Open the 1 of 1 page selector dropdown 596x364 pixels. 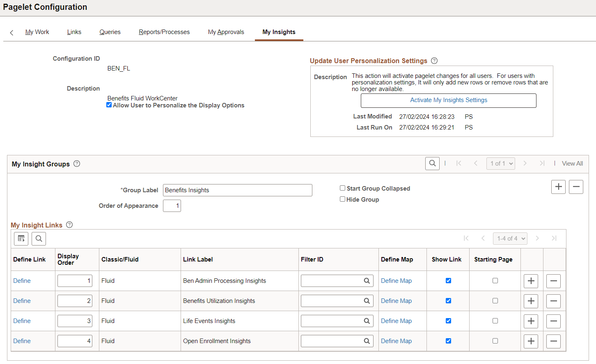500,163
